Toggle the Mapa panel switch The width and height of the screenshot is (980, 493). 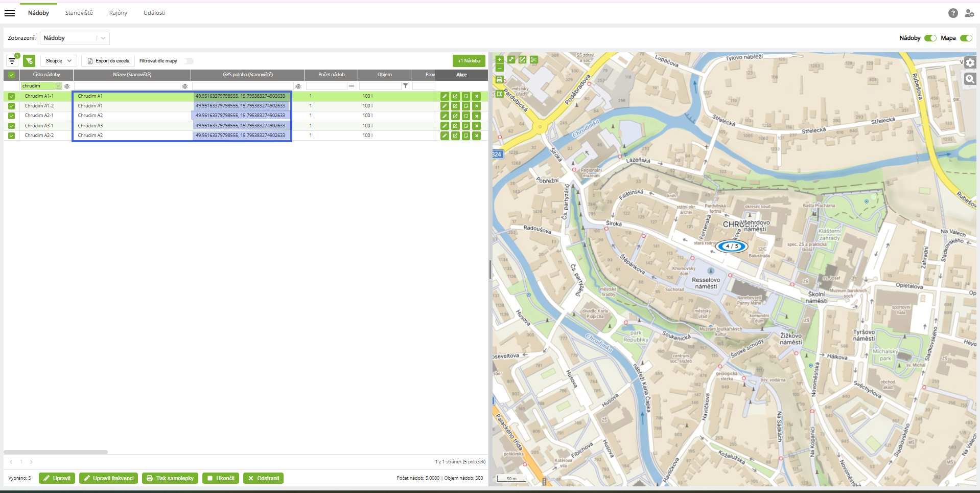(966, 38)
